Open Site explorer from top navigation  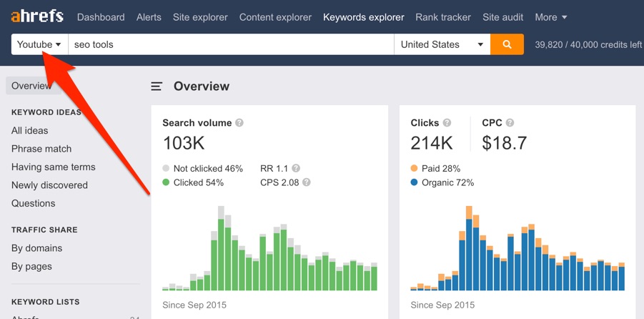[x=202, y=17]
